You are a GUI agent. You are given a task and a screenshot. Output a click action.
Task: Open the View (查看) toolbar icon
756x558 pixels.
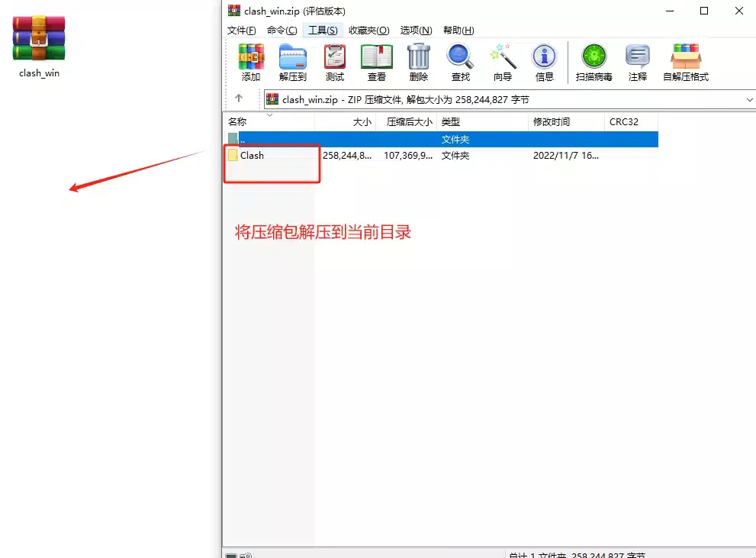[x=376, y=63]
